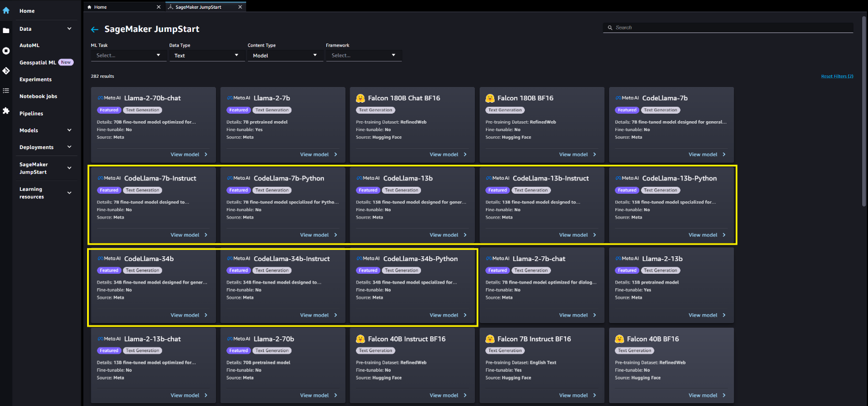Open the table of contents list icon
The image size is (868, 406).
coord(6,90)
